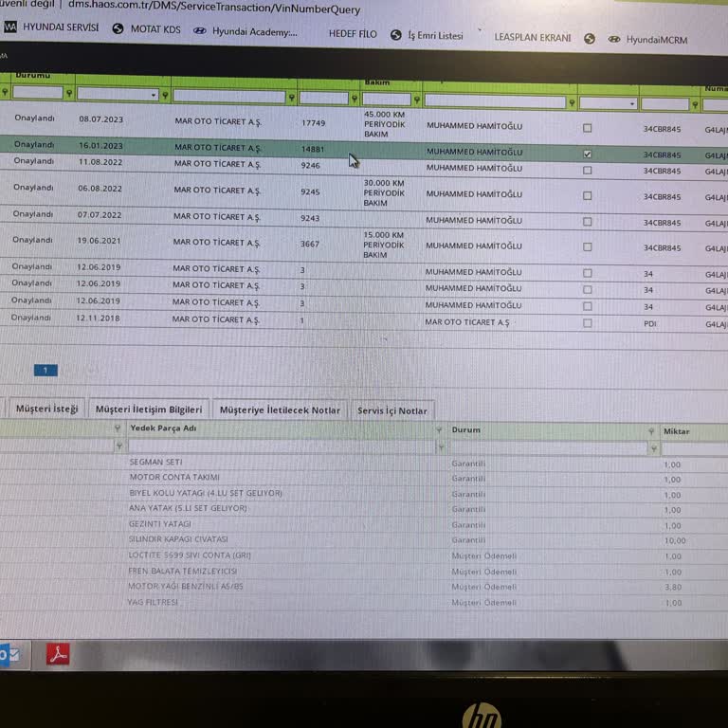This screenshot has width=728, height=728.
Task: Open the HEDEF FİLO bookmark link
Action: pyautogui.click(x=352, y=34)
